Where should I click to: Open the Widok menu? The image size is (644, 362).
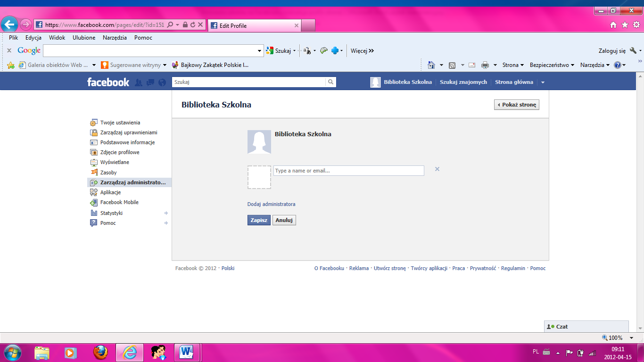[57, 38]
